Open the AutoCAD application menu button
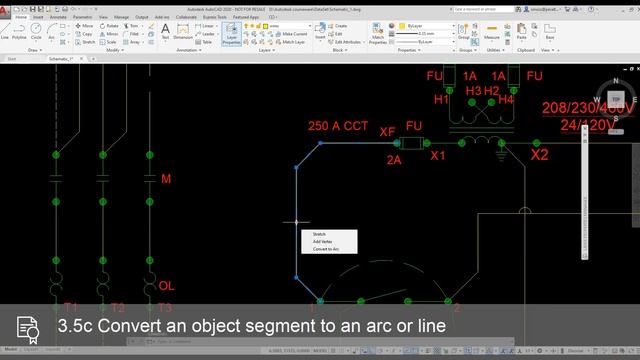This screenshot has width=640, height=360. pos(4,12)
